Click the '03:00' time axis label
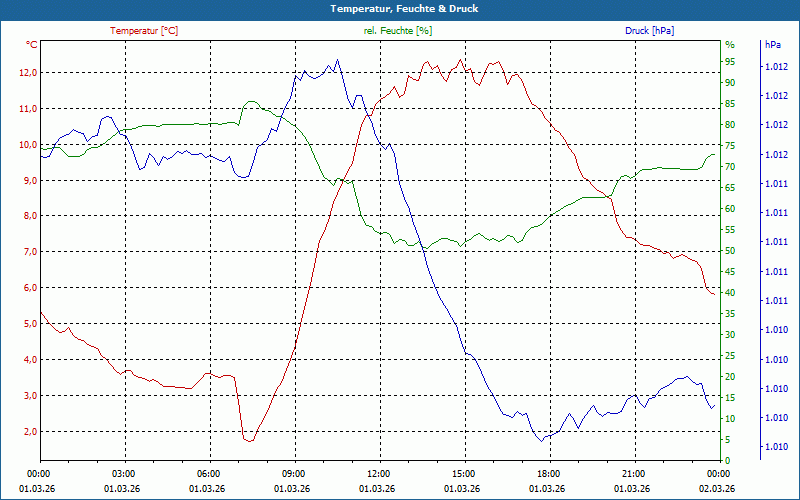800x500 pixels. (x=125, y=474)
